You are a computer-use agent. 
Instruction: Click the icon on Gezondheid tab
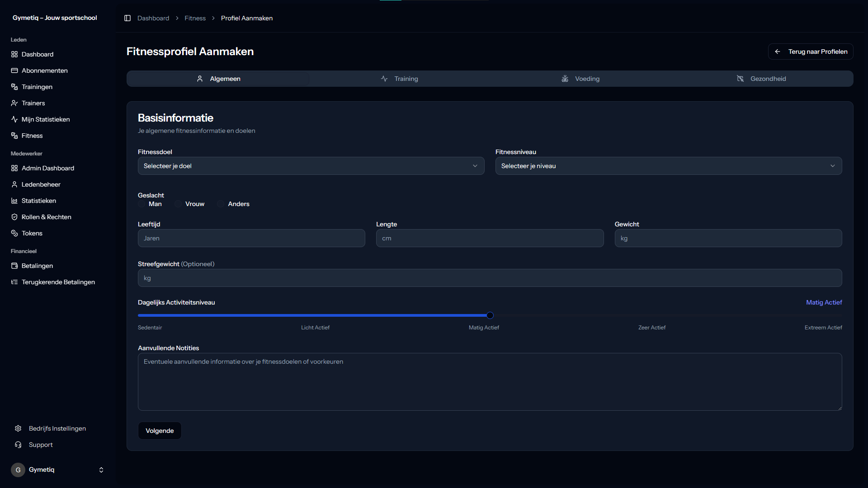tap(741, 79)
